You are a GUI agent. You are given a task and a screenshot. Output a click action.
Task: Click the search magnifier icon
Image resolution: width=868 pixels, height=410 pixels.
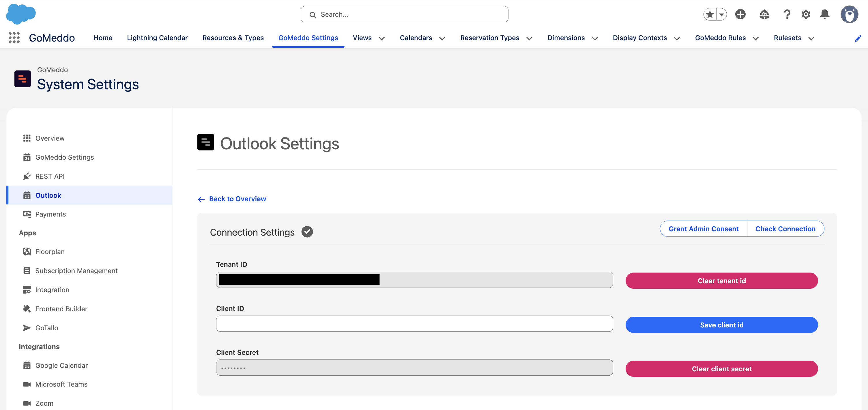coord(313,15)
